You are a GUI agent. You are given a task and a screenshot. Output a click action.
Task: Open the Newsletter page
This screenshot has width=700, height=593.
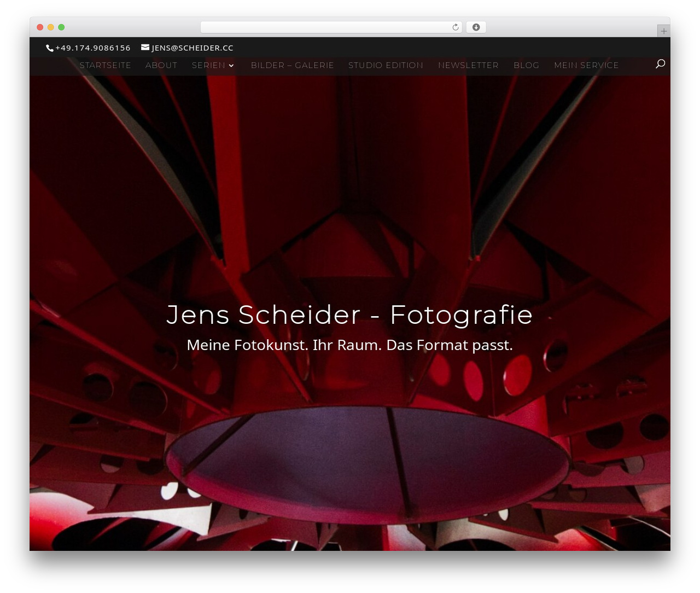[469, 65]
